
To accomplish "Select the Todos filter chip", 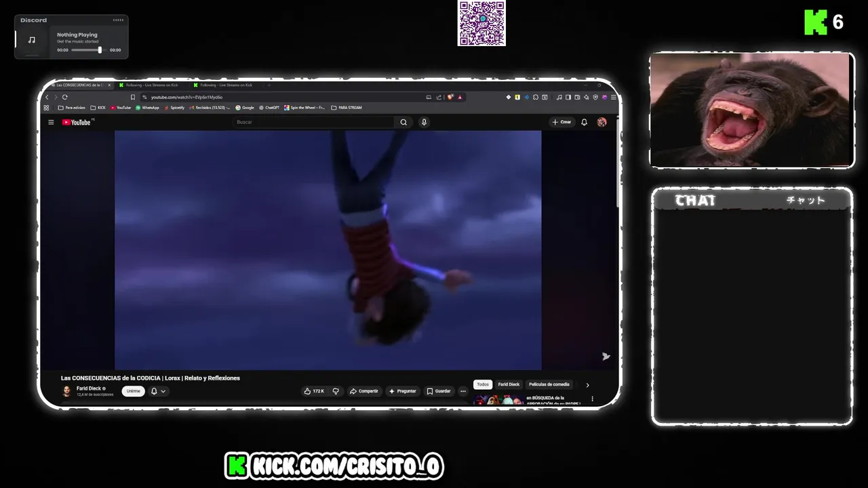I will pyautogui.click(x=483, y=384).
